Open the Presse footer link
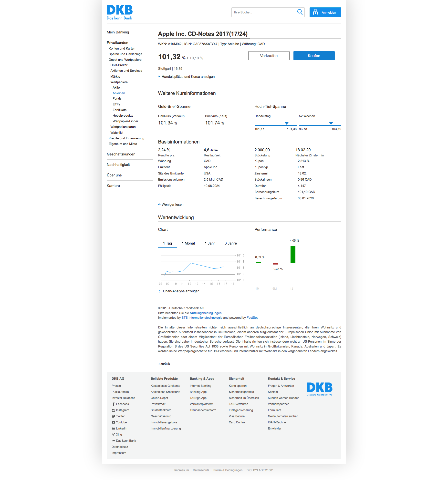The width and height of the screenshot is (448, 480). [116, 386]
